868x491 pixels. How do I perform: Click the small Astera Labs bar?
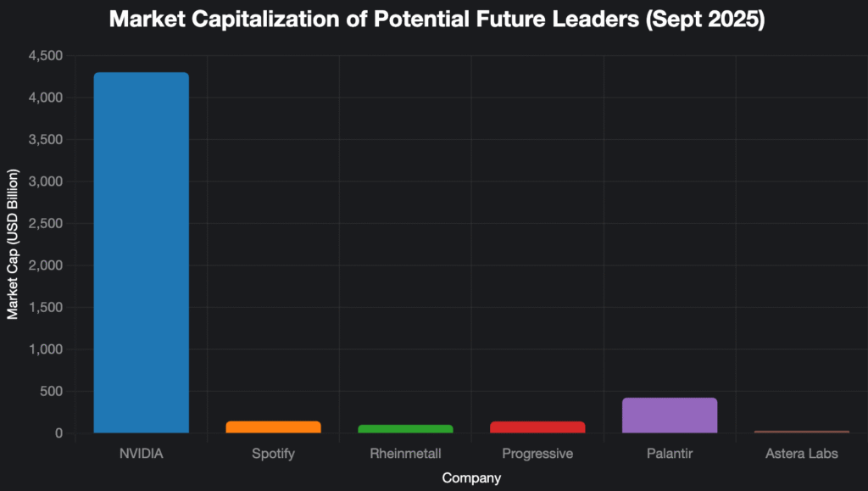(x=802, y=432)
